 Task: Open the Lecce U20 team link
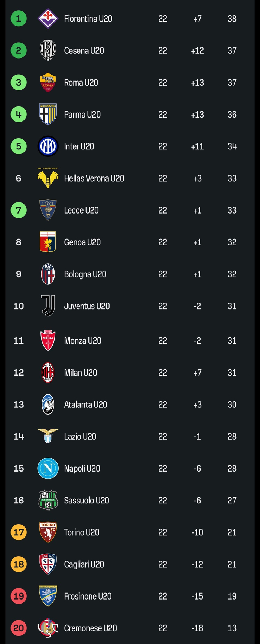click(x=81, y=210)
